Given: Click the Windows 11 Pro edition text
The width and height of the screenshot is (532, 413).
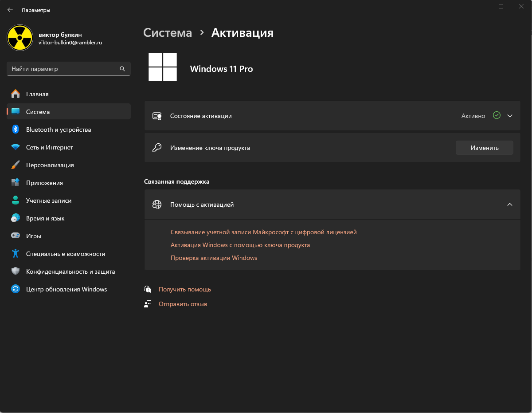Looking at the screenshot, I should tap(222, 69).
